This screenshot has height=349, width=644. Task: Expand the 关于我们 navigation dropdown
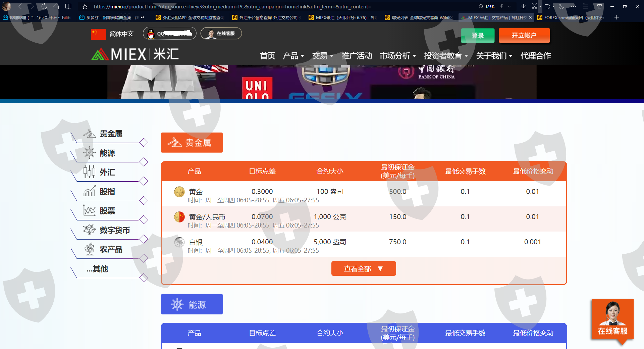pos(494,56)
